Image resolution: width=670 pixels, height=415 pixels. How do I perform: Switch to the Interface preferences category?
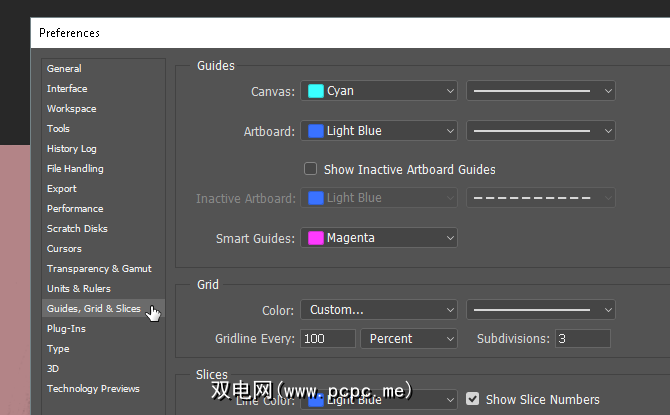tap(67, 89)
